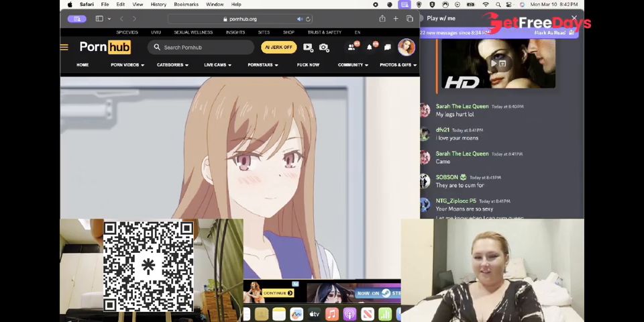Click Sarah The Lez Queen username above "Came"
The height and width of the screenshot is (322, 644).
462,154
